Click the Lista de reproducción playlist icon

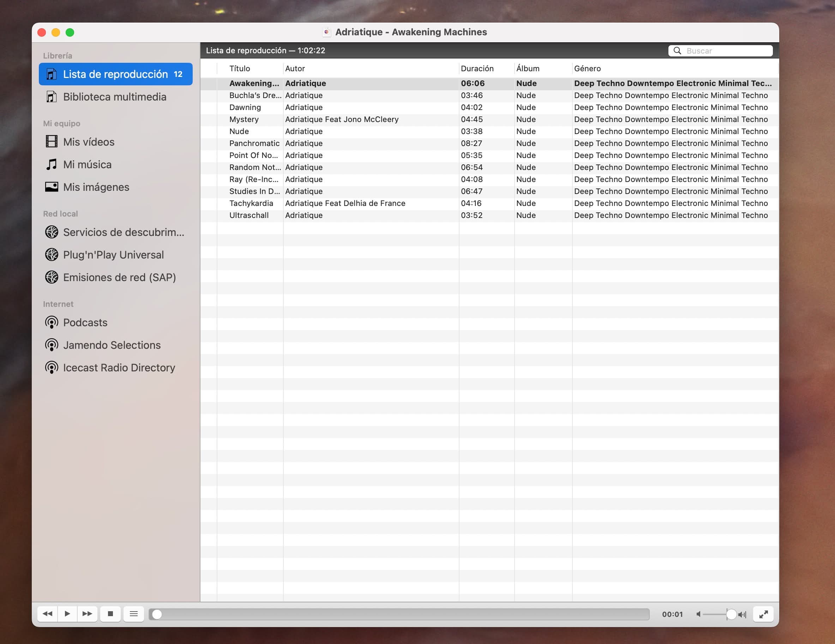coord(52,74)
